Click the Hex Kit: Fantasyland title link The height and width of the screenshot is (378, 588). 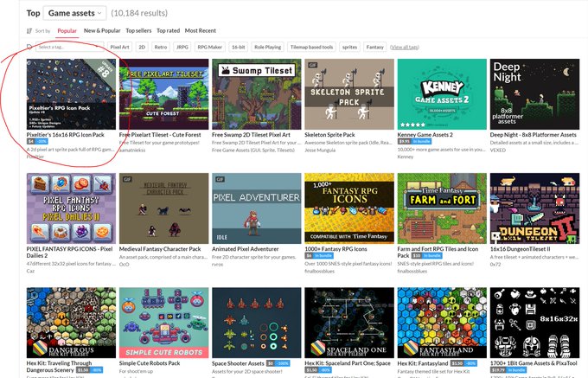[423, 363]
